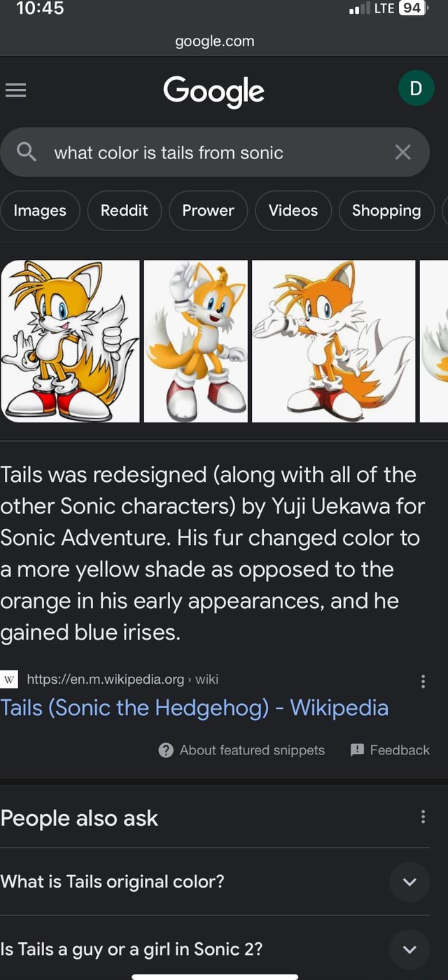Tap the three-dot menu beside the Wikipedia result
Screen dimensions: 448x980
click(x=423, y=680)
